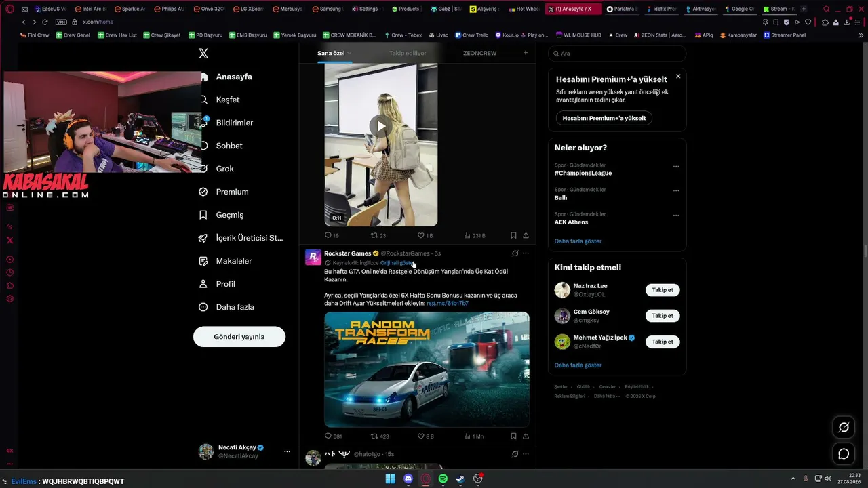Open the #ChampionsLeague trending topic
The width and height of the screenshot is (868, 488).
[583, 174]
